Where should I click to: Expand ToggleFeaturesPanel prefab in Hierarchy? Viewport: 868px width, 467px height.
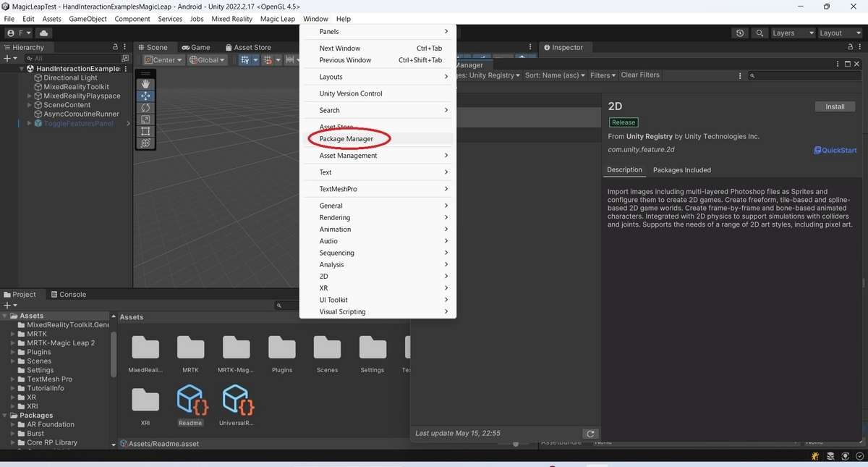tap(30, 123)
